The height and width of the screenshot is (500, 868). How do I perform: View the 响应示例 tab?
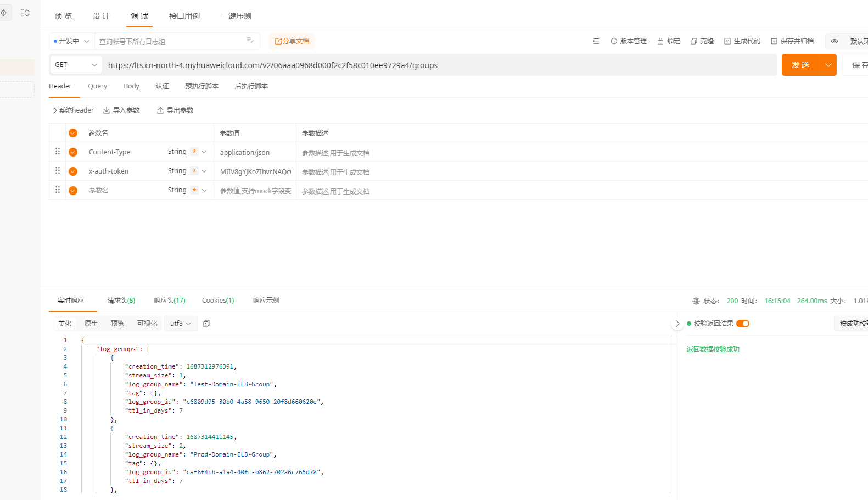[266, 301]
